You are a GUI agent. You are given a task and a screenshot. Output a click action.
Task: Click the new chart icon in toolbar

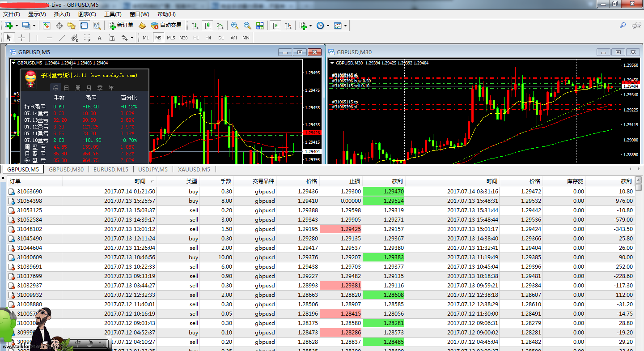(8, 26)
